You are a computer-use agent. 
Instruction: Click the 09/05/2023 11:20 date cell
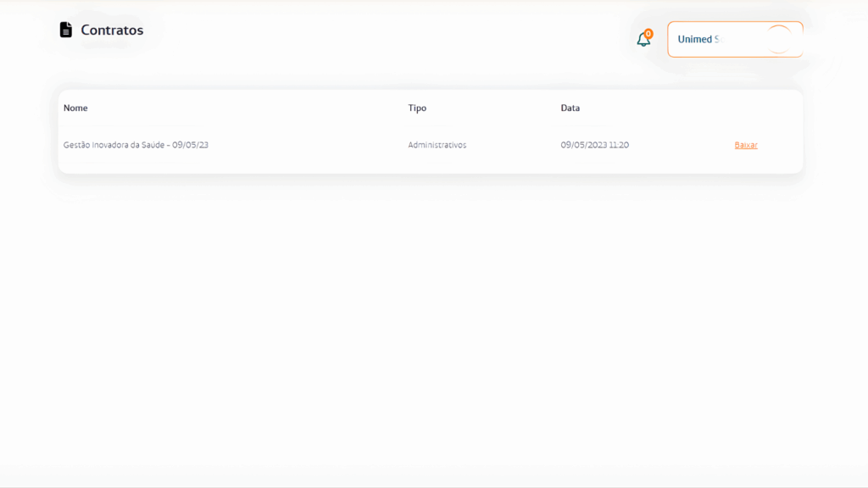595,145
